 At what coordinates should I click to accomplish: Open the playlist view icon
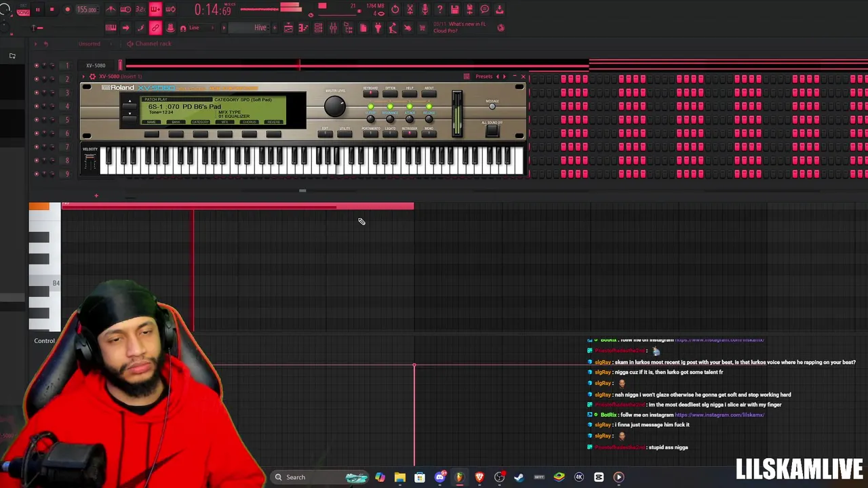[288, 28]
